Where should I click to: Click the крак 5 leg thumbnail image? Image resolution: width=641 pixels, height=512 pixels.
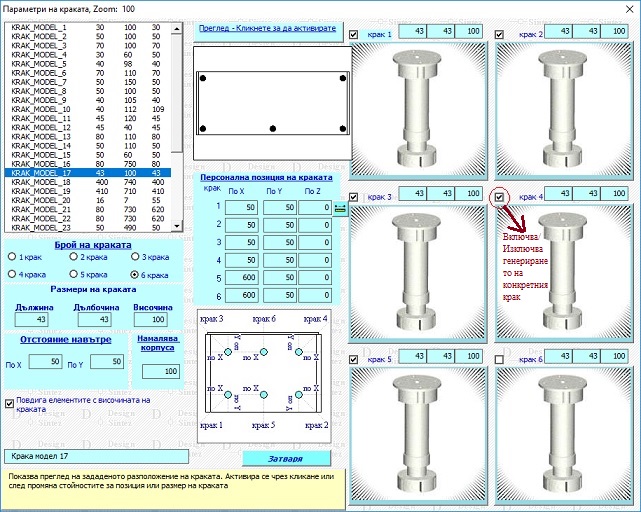tap(418, 436)
